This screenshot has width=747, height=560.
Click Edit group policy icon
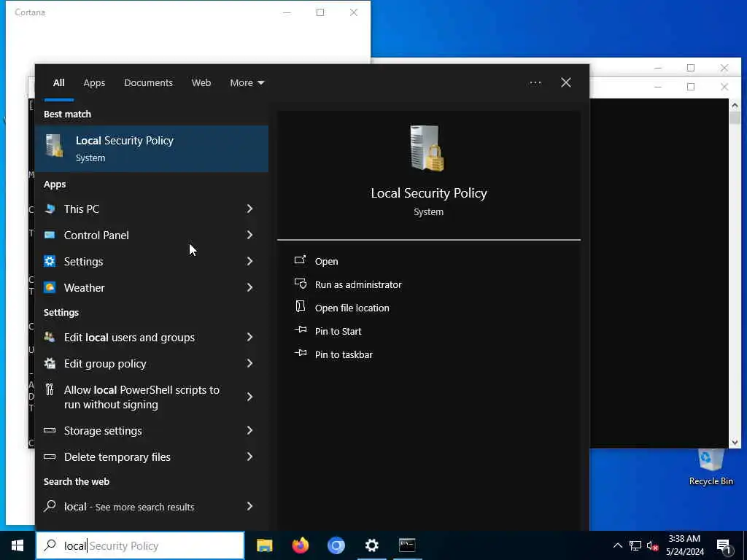tap(50, 363)
